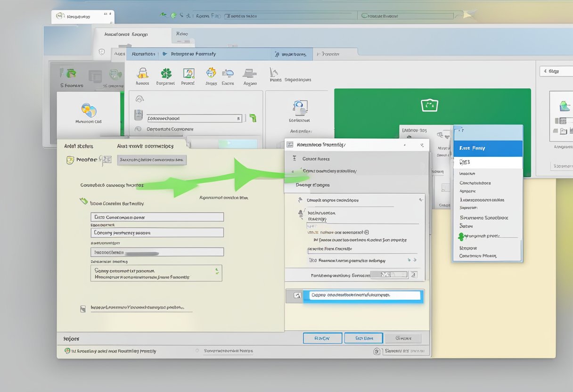The height and width of the screenshot is (392, 573).
Task: Click the padlock icon in the toolbar
Action: pos(142,73)
